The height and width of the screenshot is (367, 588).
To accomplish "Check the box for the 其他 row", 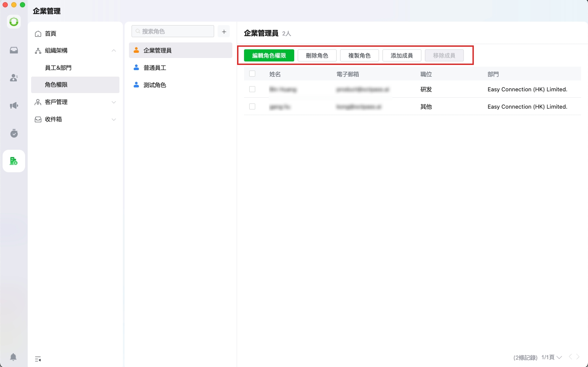I will 252,106.
